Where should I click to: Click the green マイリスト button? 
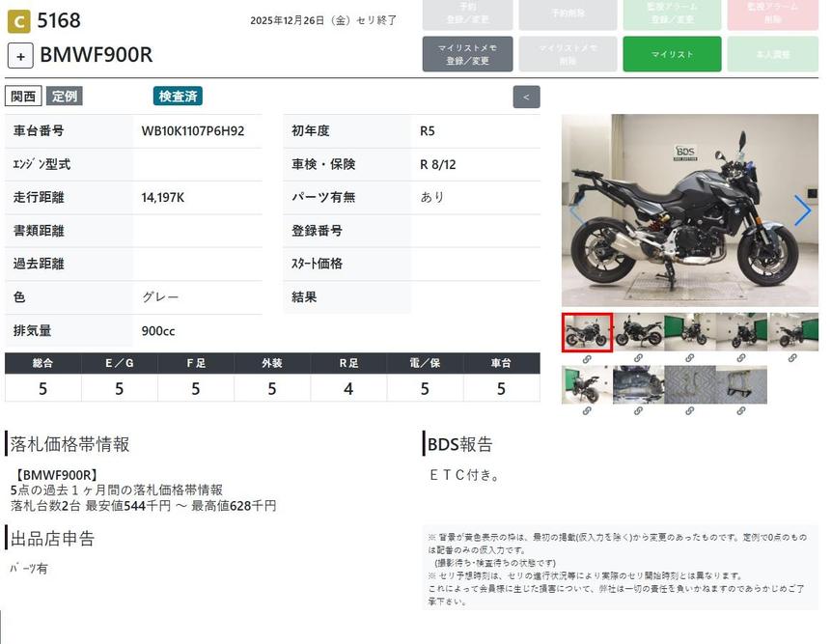tap(672, 54)
